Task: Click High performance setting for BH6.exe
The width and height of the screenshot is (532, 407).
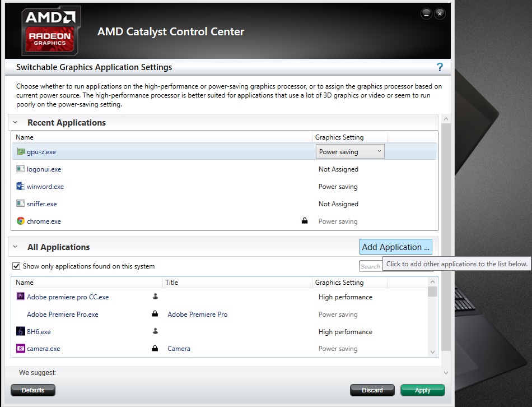Action: (x=345, y=331)
